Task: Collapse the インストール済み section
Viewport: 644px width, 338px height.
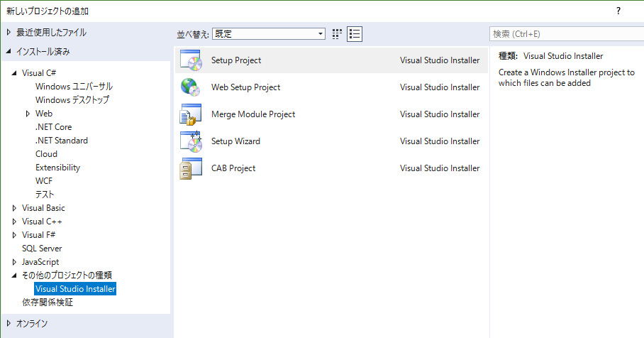Action: coord(9,51)
